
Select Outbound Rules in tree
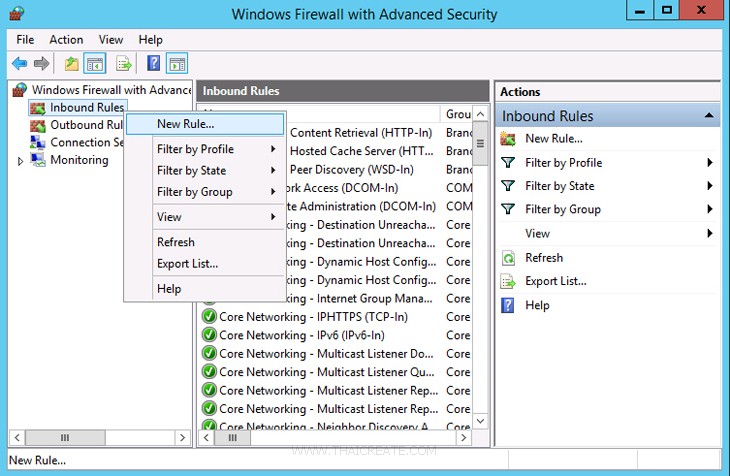[86, 125]
